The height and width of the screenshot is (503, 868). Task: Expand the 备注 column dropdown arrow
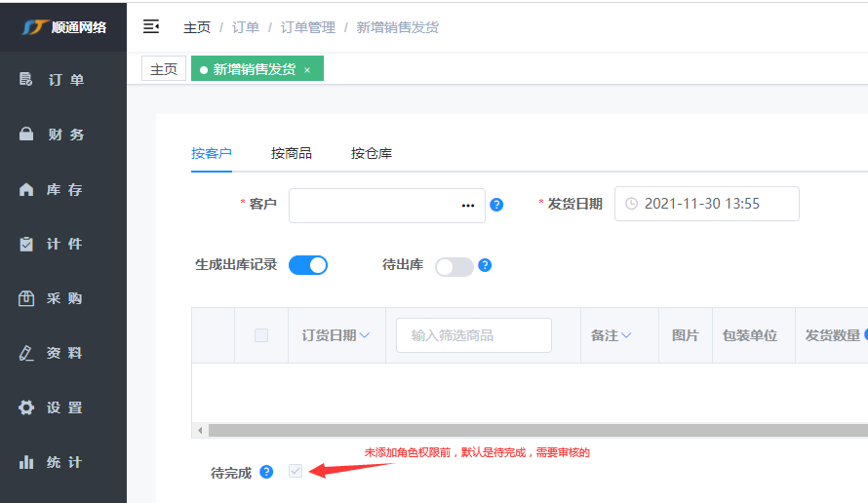coord(626,335)
